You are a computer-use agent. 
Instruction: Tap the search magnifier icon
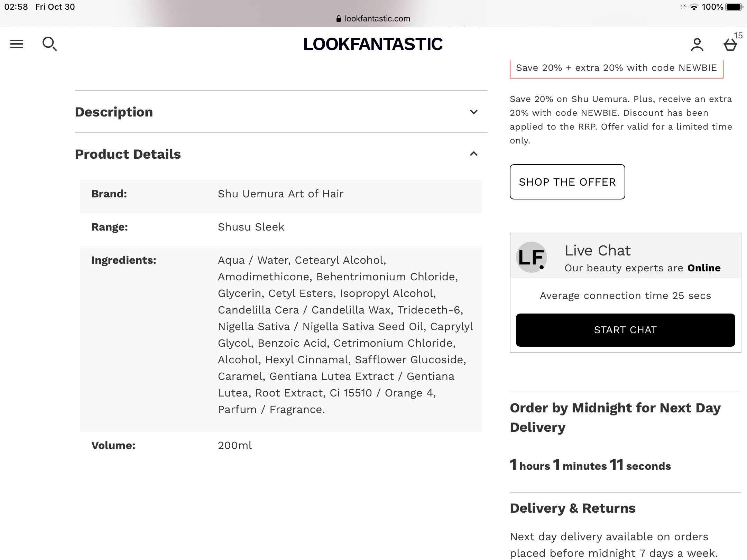pos(49,44)
